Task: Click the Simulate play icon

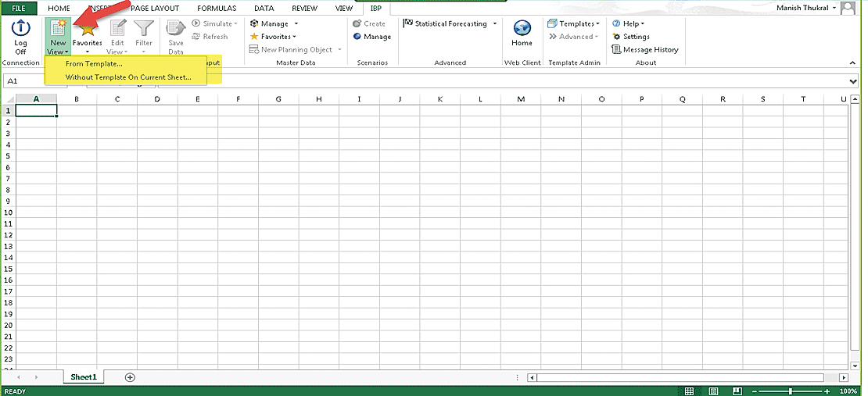Action: [196, 23]
